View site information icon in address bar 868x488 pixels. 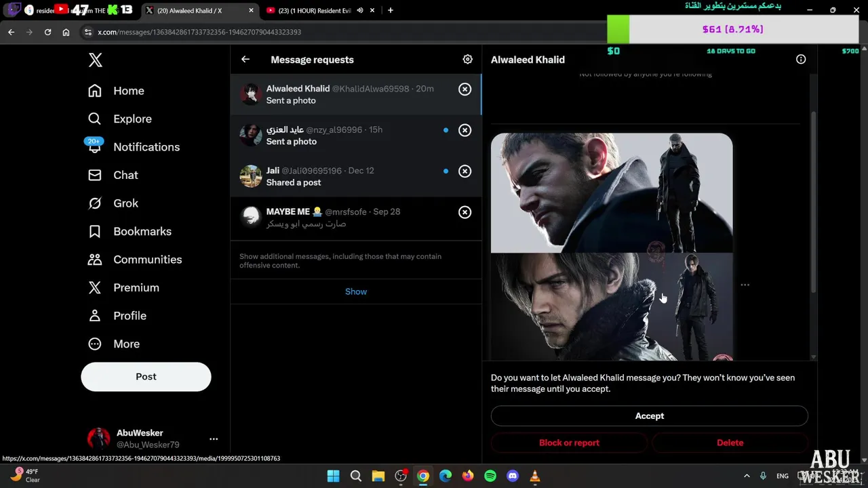87,32
